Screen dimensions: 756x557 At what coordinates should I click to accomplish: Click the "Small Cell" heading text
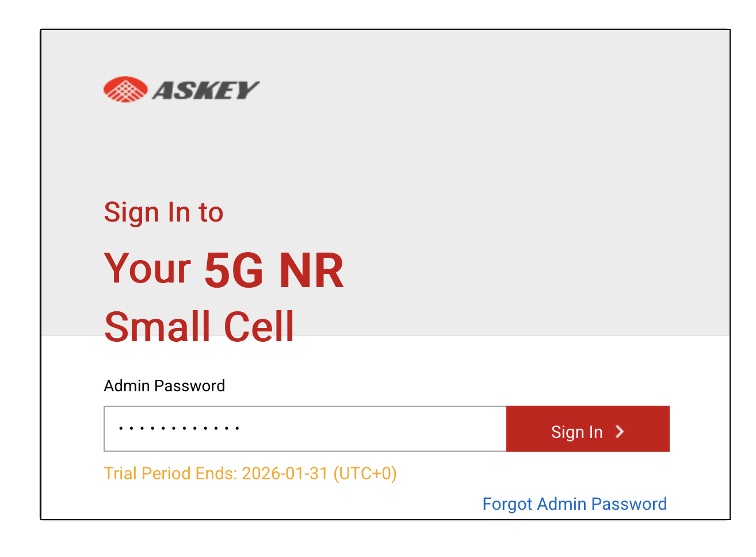199,326
